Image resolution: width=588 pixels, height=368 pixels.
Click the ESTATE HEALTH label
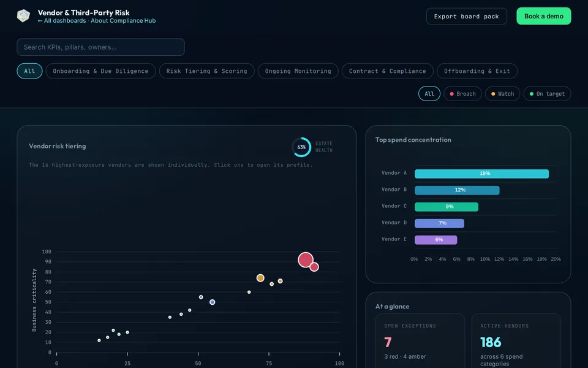[324, 147]
